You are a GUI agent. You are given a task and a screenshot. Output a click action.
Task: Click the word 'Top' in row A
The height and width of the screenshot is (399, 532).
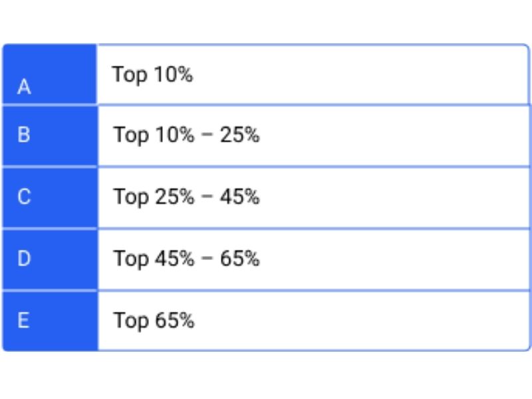coord(129,74)
